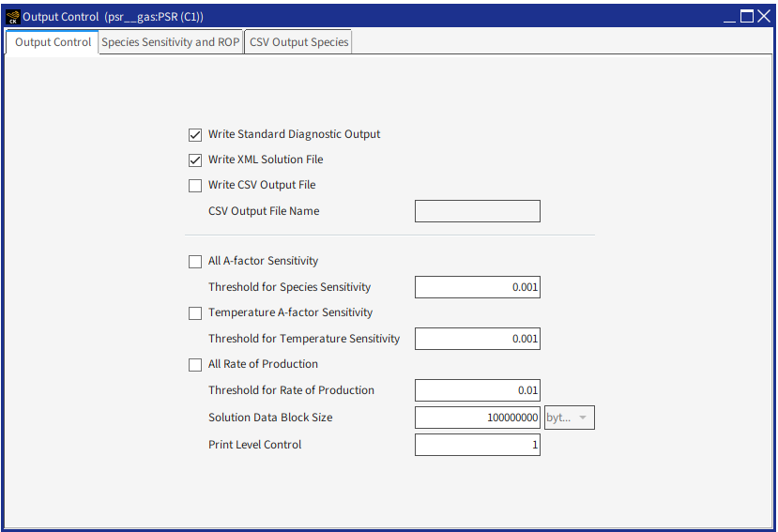Enable All A-factor Sensitivity
Image resolution: width=778 pixels, height=532 pixels.
click(195, 262)
